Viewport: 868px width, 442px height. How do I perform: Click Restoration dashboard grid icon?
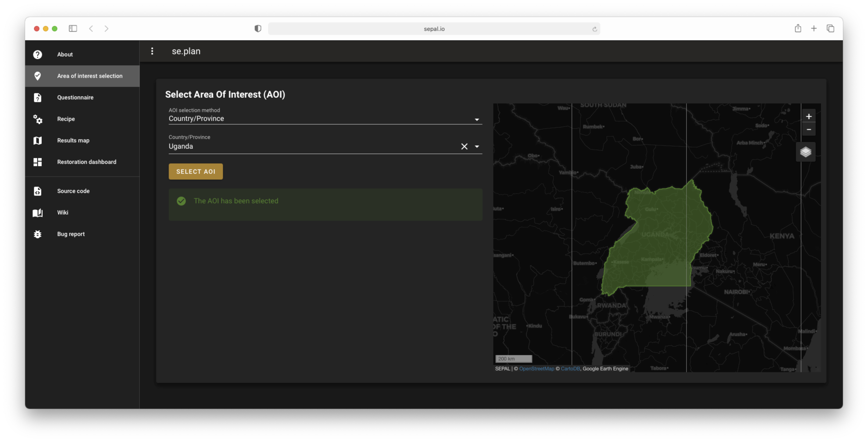(37, 162)
